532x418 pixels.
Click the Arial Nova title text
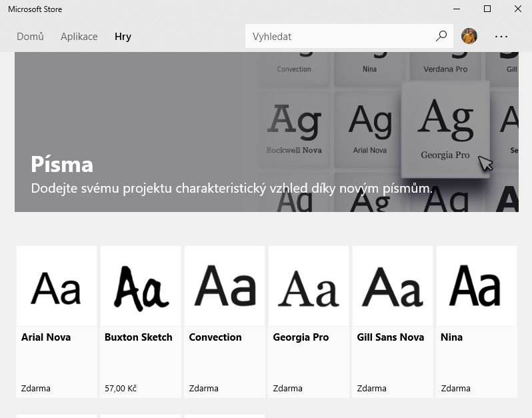46,337
